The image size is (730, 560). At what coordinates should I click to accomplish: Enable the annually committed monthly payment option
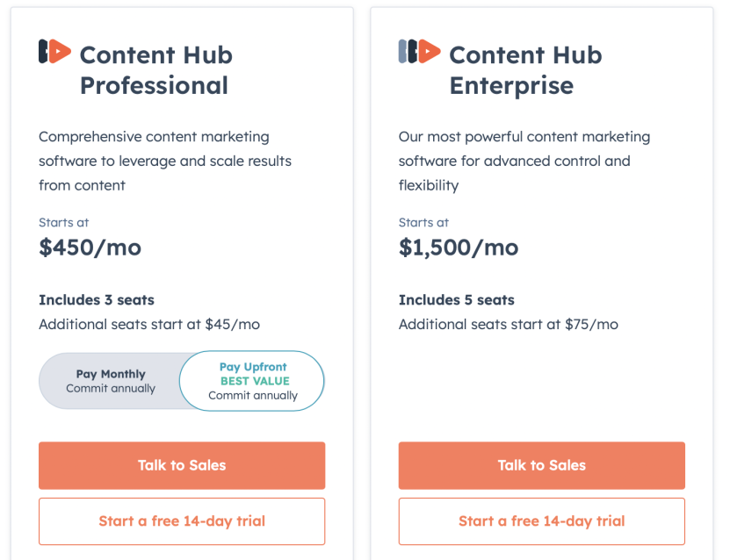[111, 380]
